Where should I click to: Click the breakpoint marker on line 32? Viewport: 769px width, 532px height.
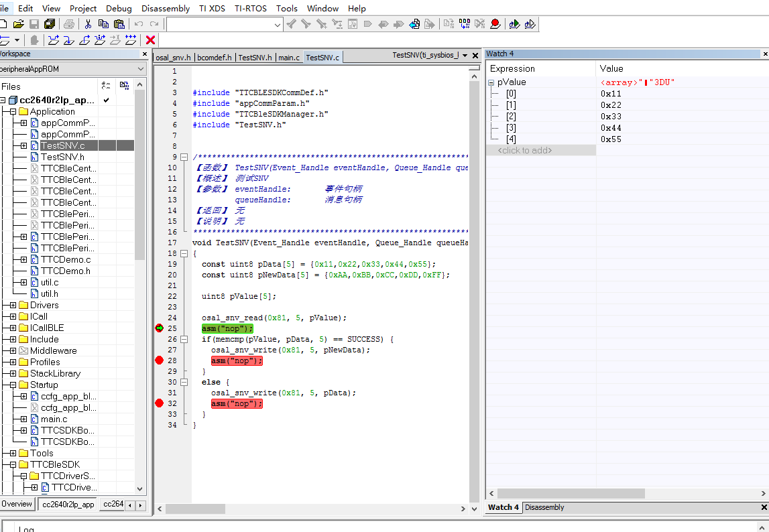(159, 403)
